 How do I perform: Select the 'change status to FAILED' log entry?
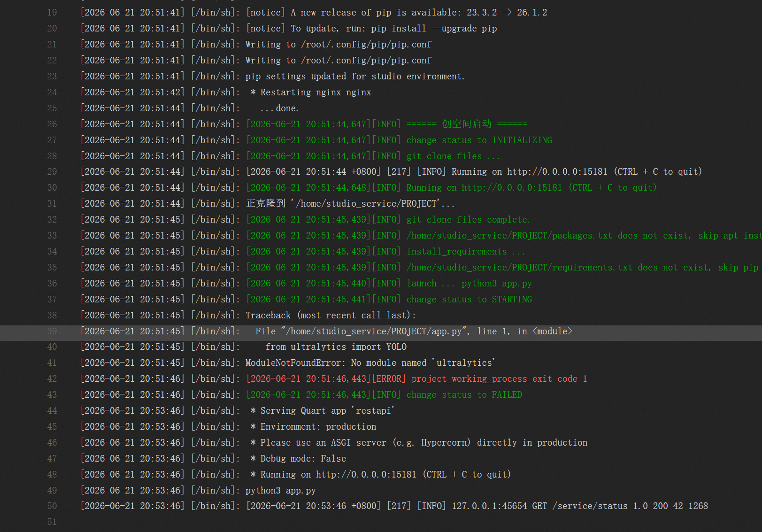[301, 395]
